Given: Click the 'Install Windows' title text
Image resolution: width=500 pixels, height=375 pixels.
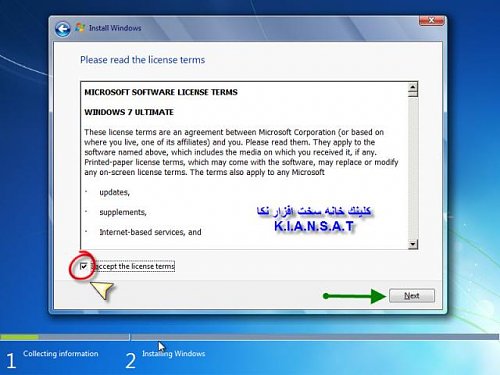Looking at the screenshot, I should coord(115,28).
